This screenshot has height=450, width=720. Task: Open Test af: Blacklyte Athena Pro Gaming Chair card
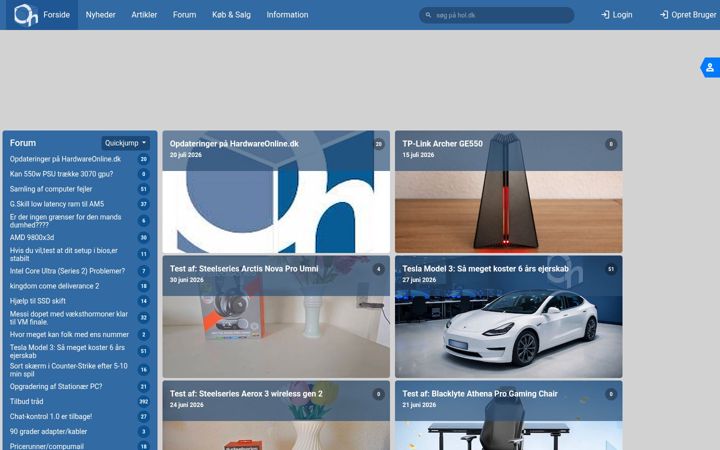(509, 416)
